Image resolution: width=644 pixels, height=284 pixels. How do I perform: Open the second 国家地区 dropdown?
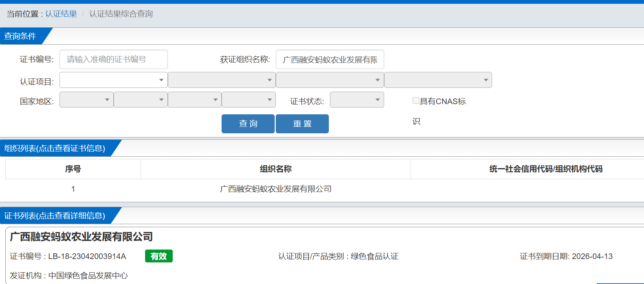[141, 100]
